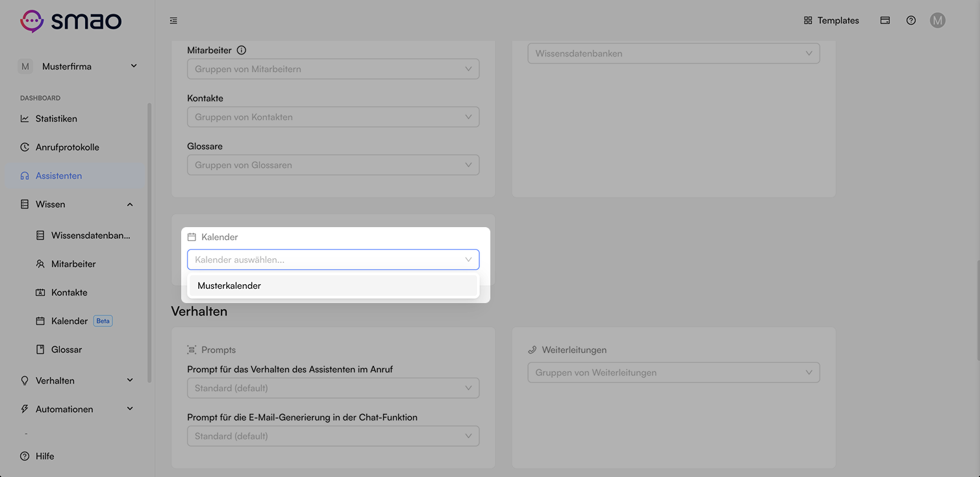
Task: Open the Gruppen von Kontakten dropdown
Action: tap(333, 117)
